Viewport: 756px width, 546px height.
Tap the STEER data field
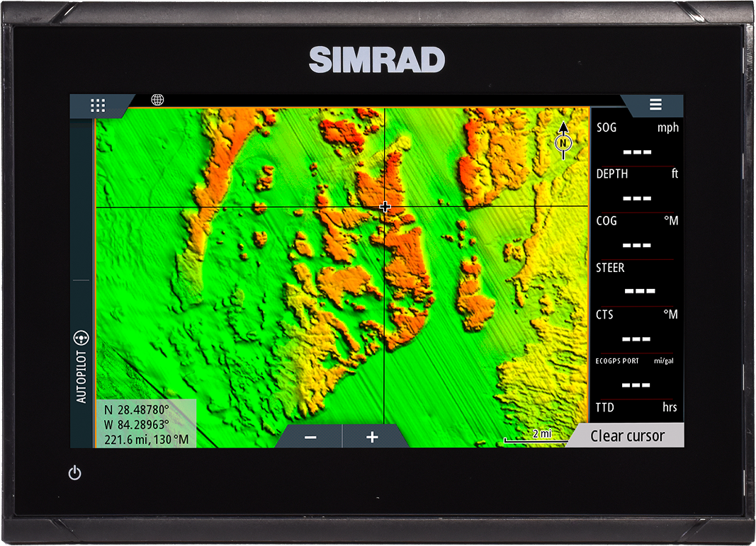(x=637, y=280)
